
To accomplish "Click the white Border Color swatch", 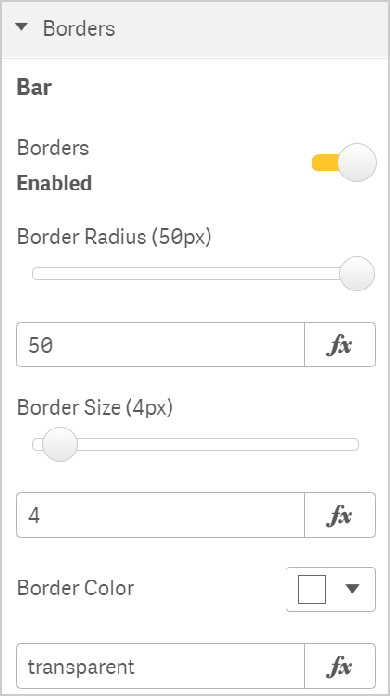I will (312, 589).
